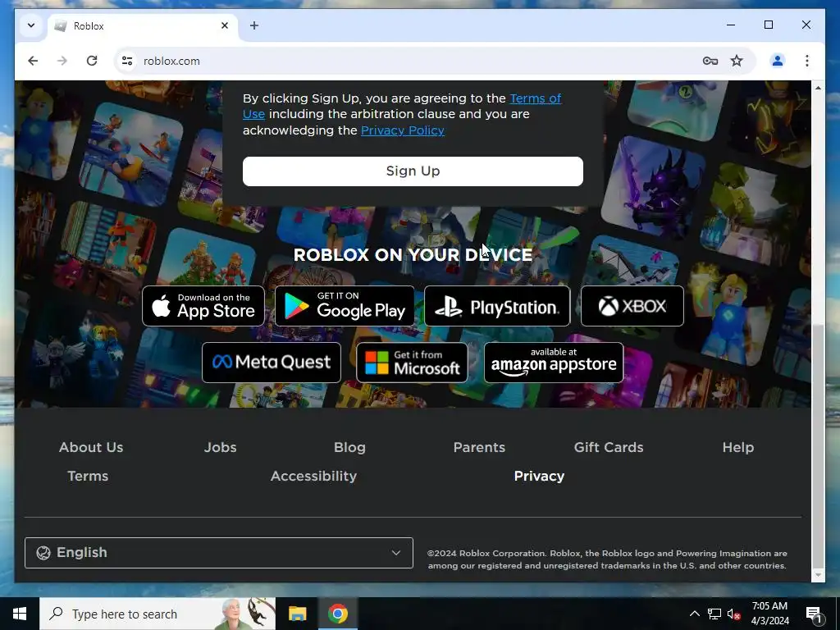This screenshot has height=630, width=840.
Task: Close the Roblox tab
Action: (x=225, y=25)
